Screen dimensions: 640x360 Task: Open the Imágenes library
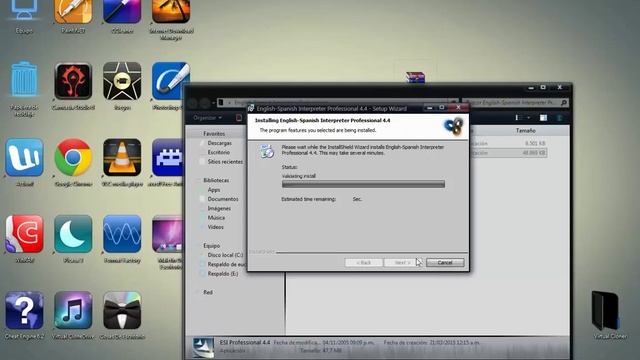click(x=219, y=209)
